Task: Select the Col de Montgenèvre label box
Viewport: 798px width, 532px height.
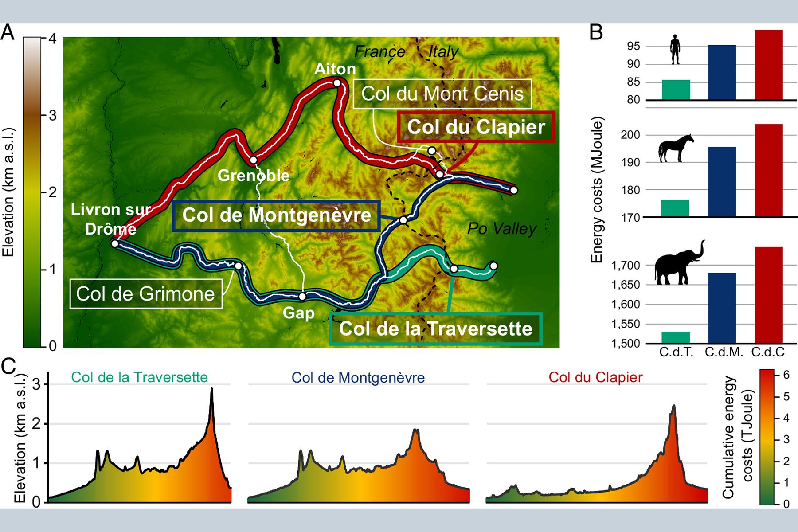Action: click(x=277, y=215)
